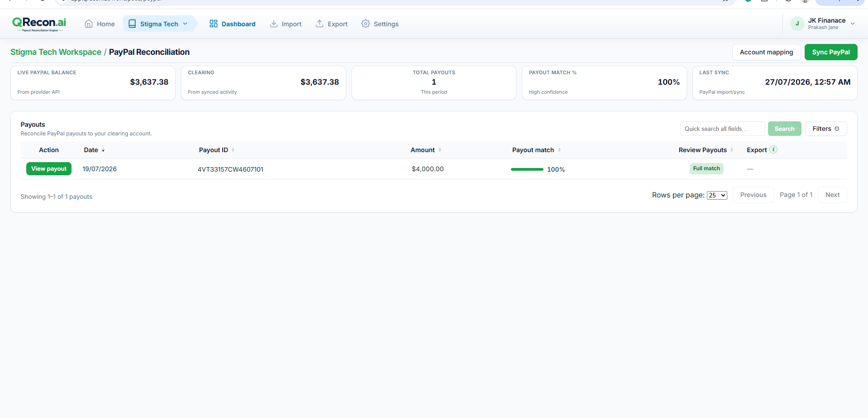Click the Stigma Tech book icon
This screenshot has width=868, height=418.
[x=132, y=24]
